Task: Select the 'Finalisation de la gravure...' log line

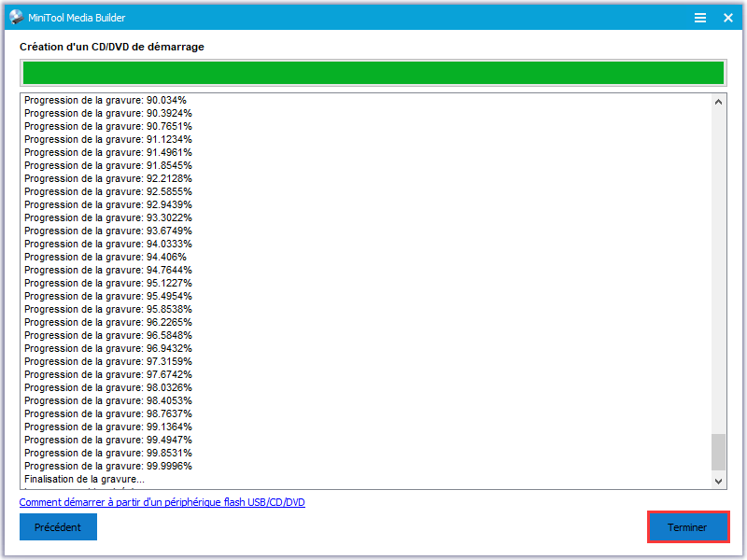Action: tap(84, 479)
